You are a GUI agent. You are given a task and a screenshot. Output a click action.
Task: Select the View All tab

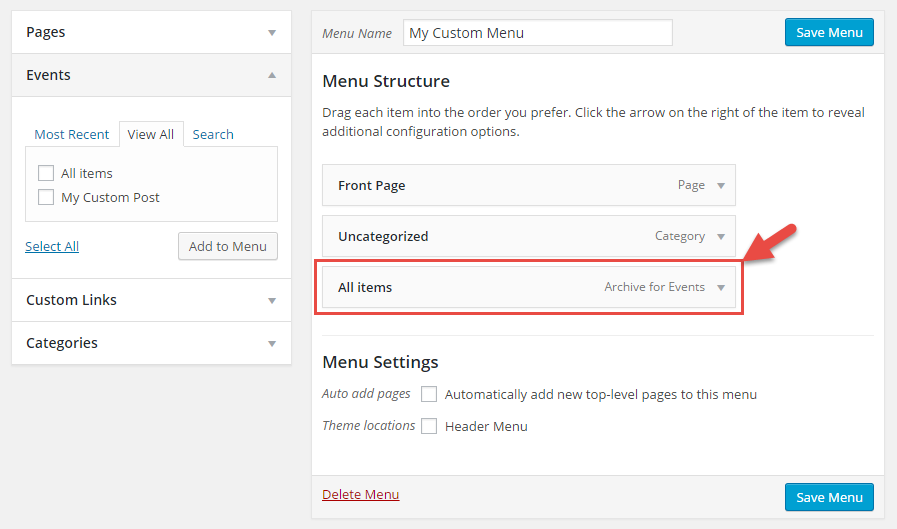[151, 134]
